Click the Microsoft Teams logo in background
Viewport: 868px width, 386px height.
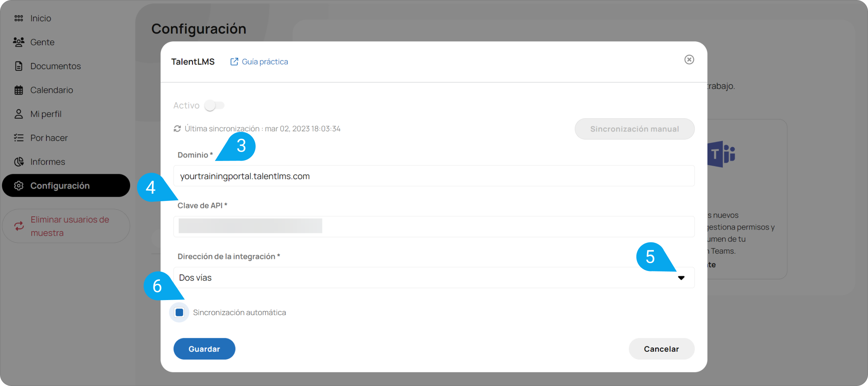pos(721,154)
